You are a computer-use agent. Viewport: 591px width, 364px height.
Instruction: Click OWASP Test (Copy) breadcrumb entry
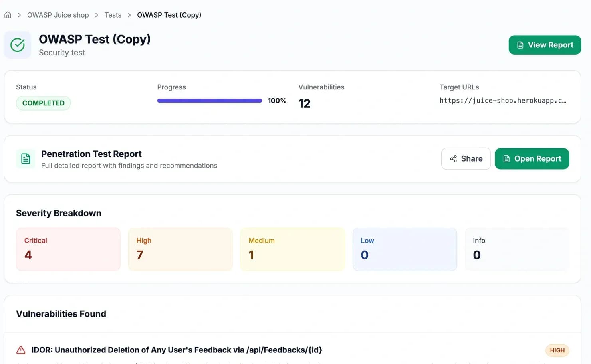click(x=169, y=15)
